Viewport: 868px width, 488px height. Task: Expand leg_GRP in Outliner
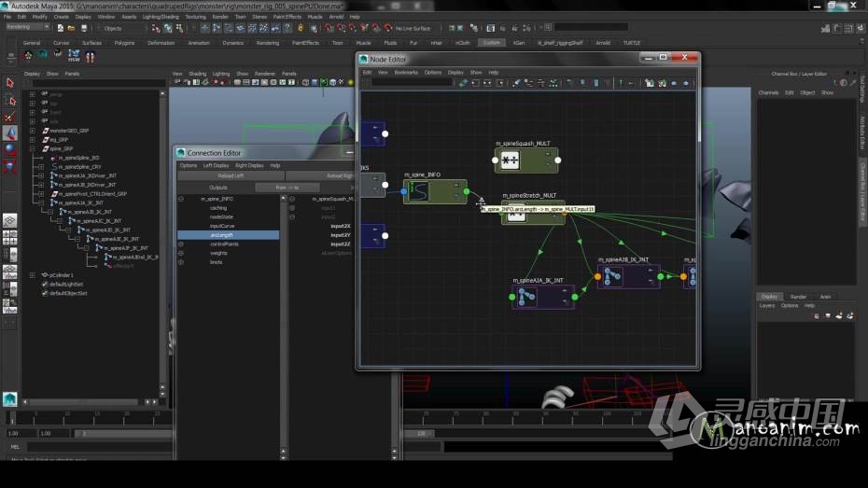(x=32, y=139)
